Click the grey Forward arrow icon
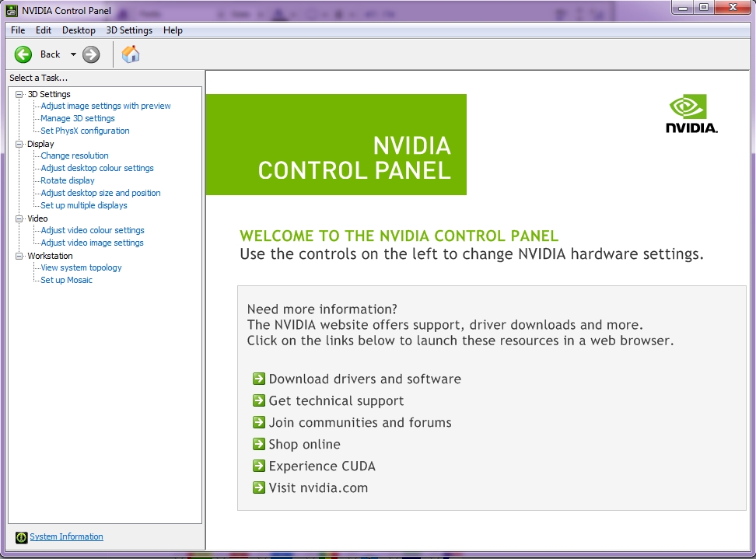756x559 pixels. 91,54
